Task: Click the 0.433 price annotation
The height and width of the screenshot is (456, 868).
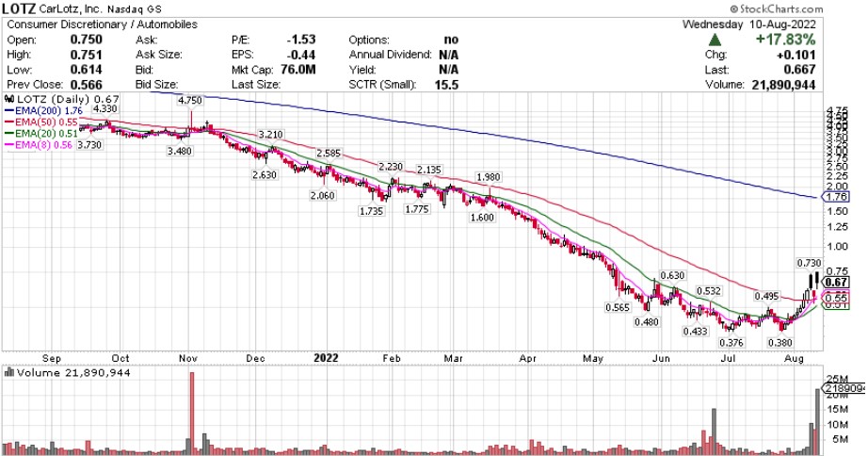Action: point(696,331)
